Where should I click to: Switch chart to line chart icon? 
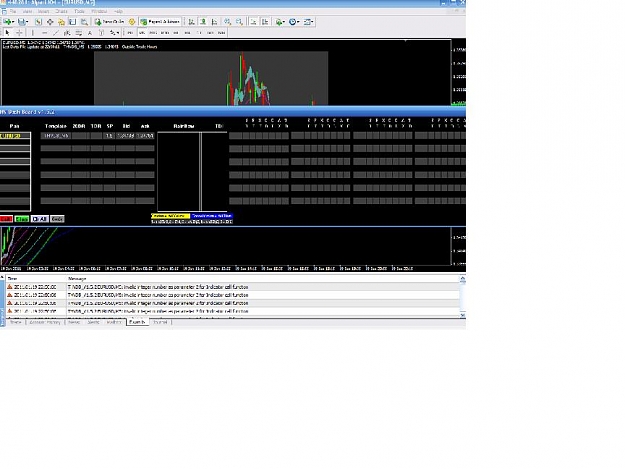click(214, 22)
